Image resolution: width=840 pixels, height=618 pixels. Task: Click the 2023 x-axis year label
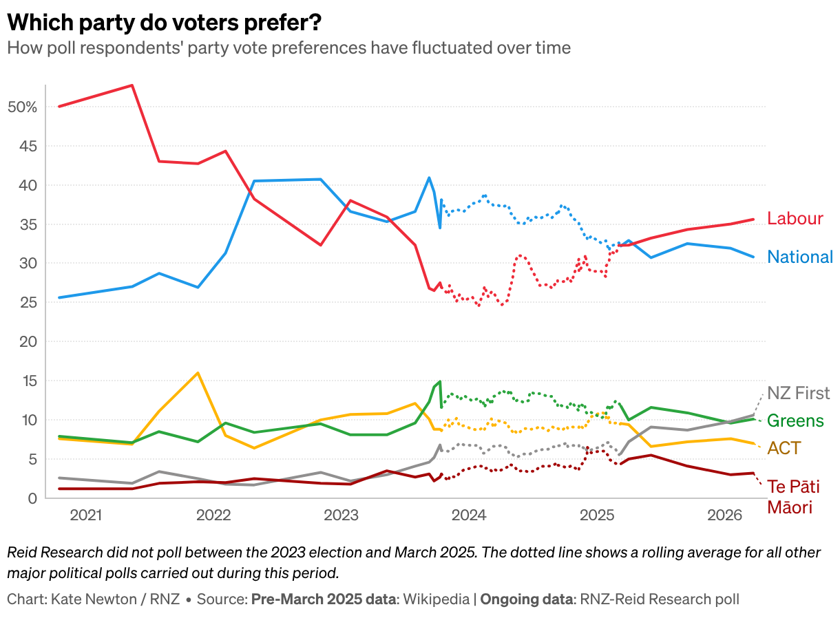click(342, 515)
